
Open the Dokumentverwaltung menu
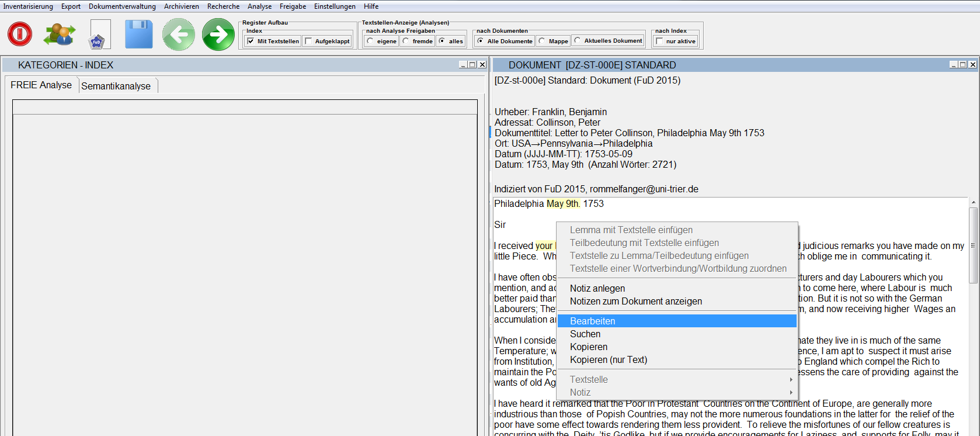point(122,6)
